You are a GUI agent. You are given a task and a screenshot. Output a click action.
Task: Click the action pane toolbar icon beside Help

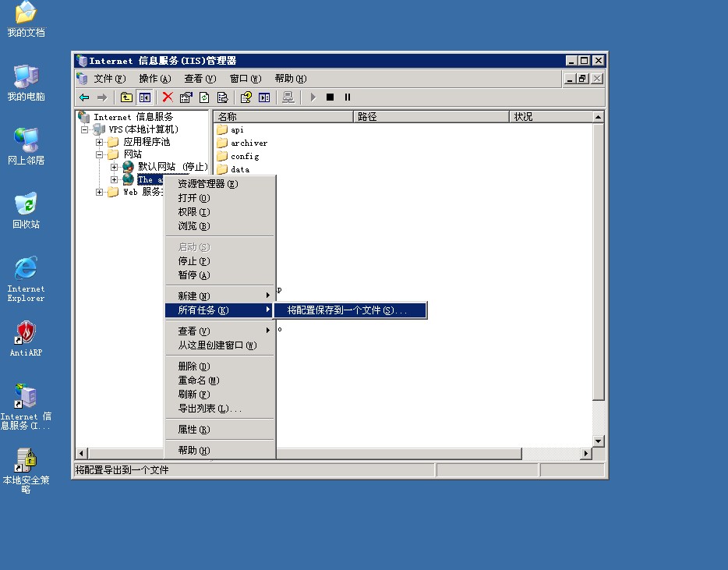click(264, 97)
